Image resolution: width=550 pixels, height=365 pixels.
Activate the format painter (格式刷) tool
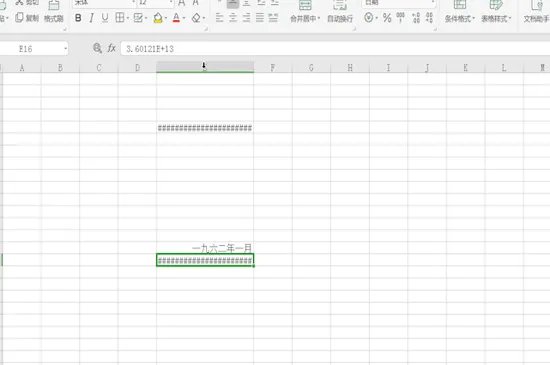54,12
